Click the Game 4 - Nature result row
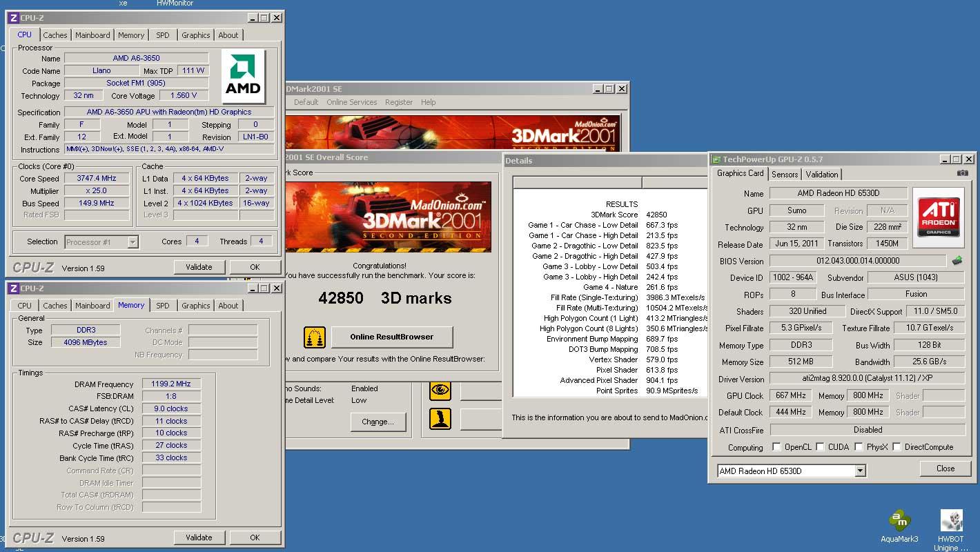The image size is (980, 552). tap(610, 287)
